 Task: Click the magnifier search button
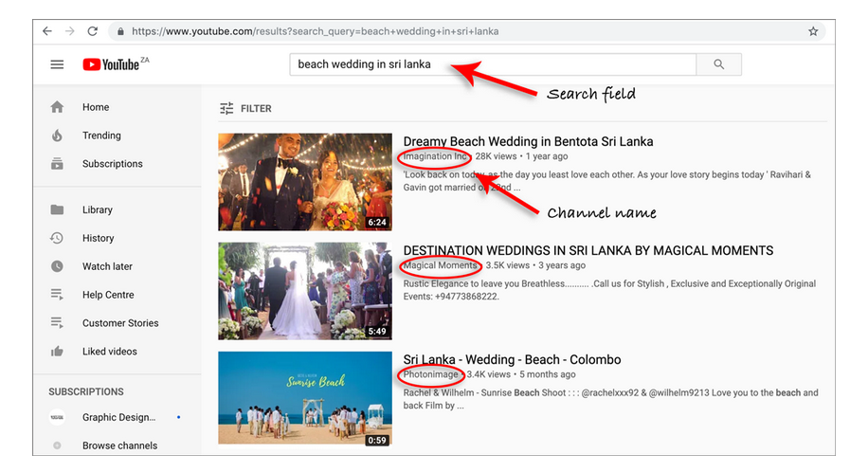pyautogui.click(x=718, y=64)
